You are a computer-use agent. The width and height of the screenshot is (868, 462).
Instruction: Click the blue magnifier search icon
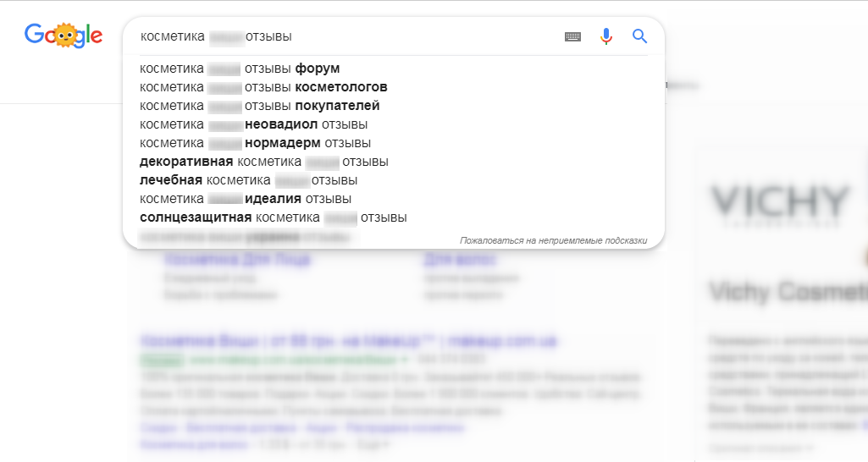tap(639, 36)
